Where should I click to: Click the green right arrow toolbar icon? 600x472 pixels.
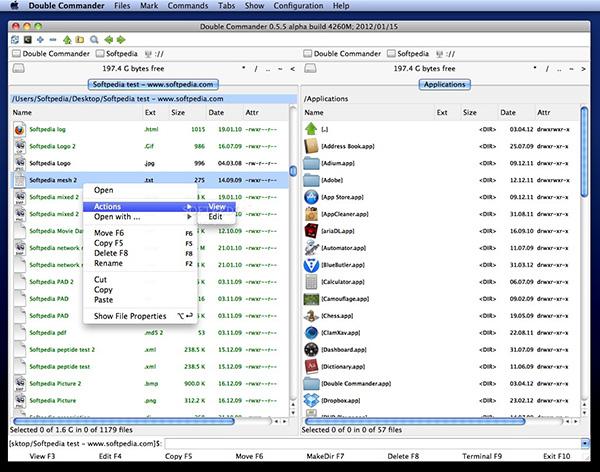(121, 39)
